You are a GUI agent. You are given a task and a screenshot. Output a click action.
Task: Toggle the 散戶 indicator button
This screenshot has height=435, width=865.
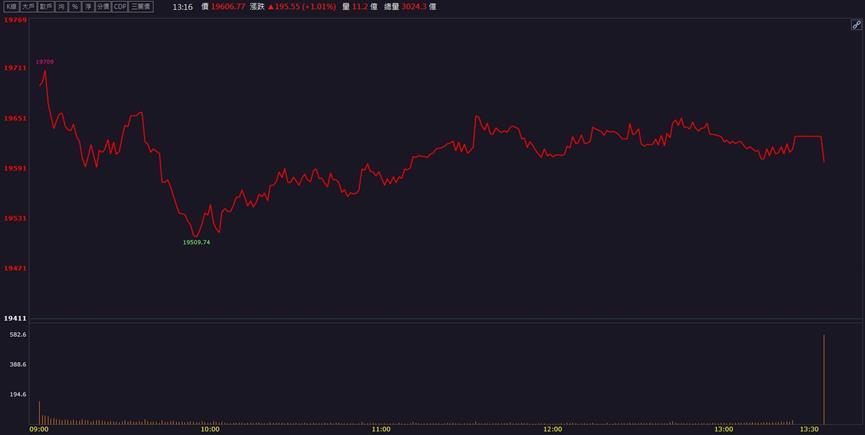point(46,7)
